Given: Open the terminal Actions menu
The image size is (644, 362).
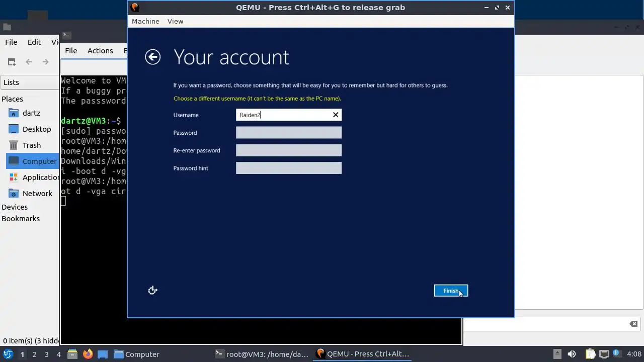Looking at the screenshot, I should tap(100, 50).
